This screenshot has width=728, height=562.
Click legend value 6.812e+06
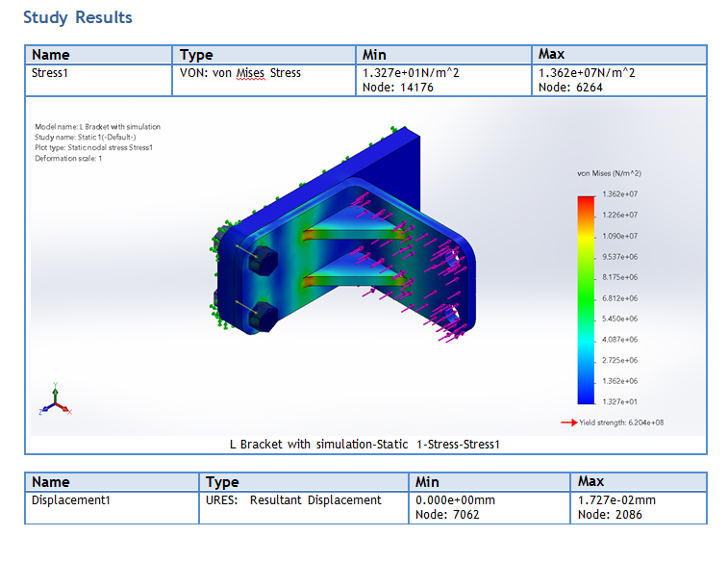[x=619, y=298]
